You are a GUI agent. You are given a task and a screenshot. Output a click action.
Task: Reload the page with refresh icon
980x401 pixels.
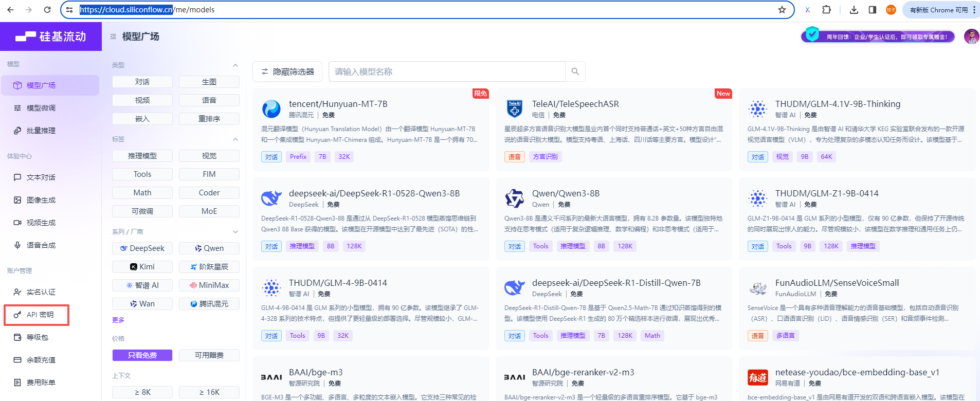tap(47, 10)
